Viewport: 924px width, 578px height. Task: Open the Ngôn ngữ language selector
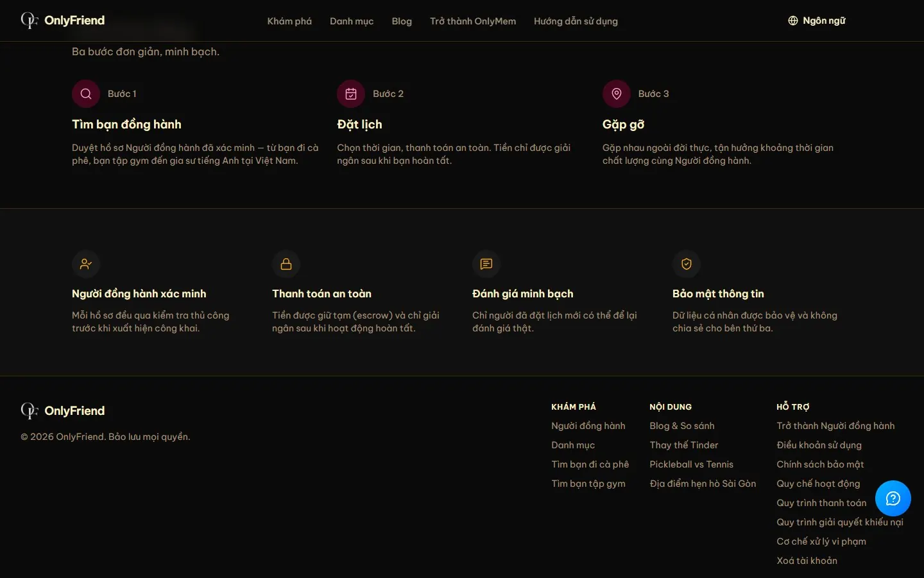(x=817, y=21)
